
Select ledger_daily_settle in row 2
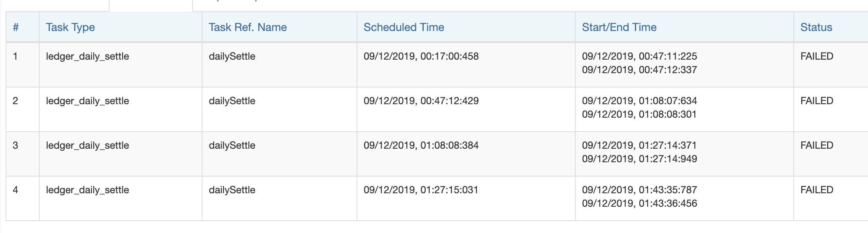87,101
